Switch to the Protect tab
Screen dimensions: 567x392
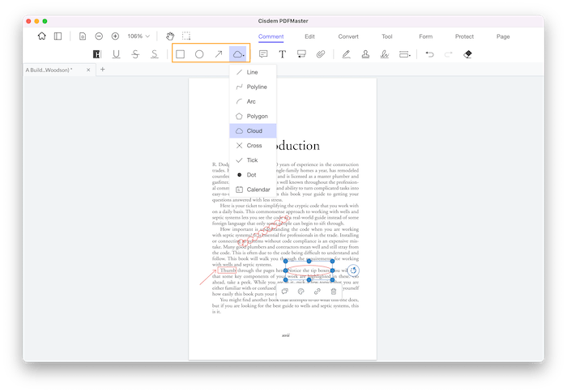coord(464,36)
